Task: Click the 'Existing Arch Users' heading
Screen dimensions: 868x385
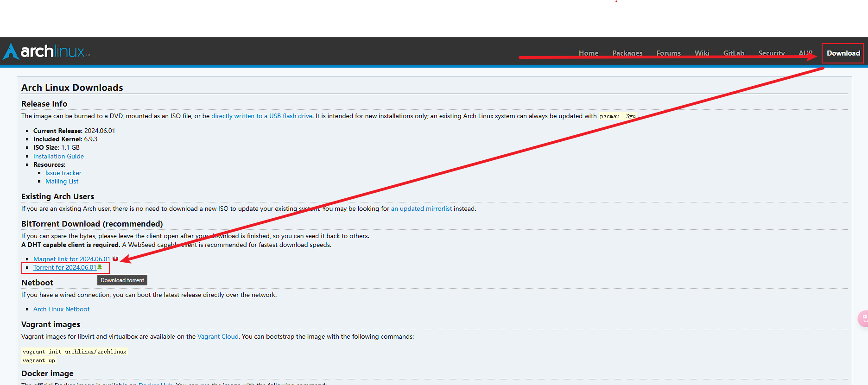Action: [57, 196]
